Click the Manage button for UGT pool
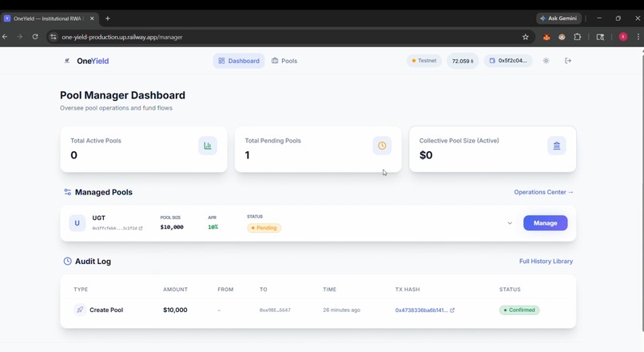 pyautogui.click(x=545, y=223)
